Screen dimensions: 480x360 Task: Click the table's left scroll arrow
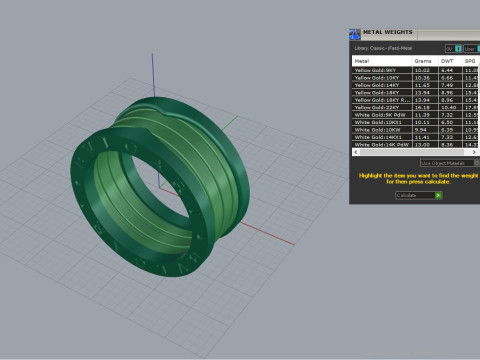(x=356, y=152)
